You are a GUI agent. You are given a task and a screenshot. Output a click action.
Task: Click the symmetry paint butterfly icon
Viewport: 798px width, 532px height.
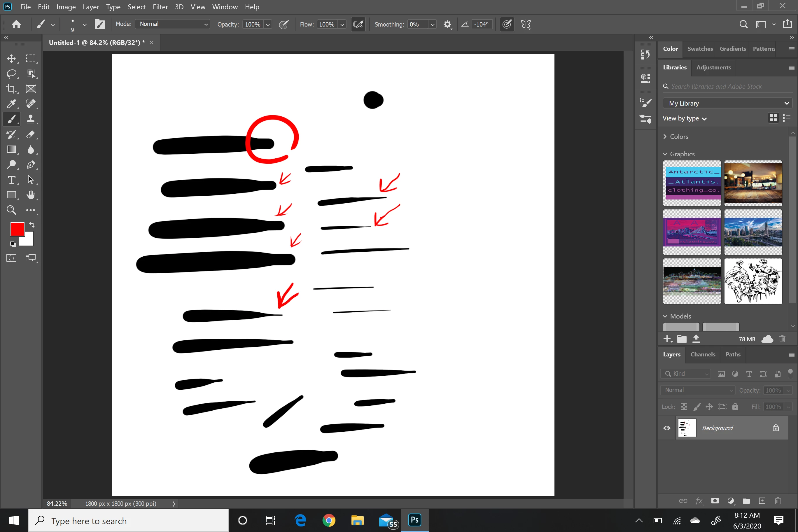526,24
